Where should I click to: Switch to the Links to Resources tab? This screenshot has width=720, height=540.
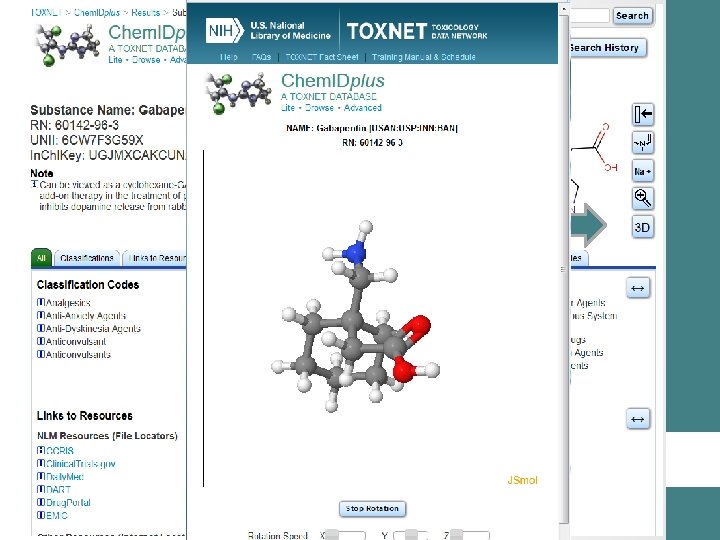pos(156,258)
